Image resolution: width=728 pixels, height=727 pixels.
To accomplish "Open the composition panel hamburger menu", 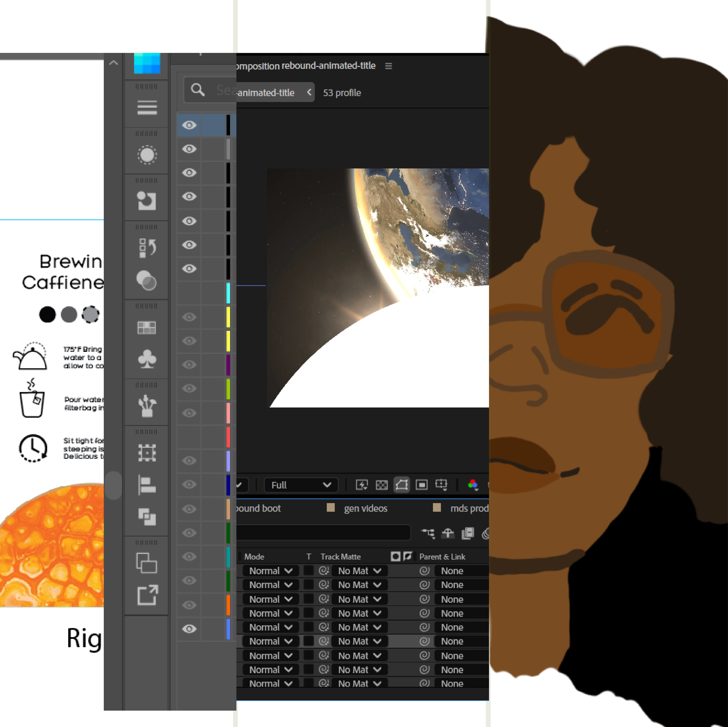I will tap(388, 66).
